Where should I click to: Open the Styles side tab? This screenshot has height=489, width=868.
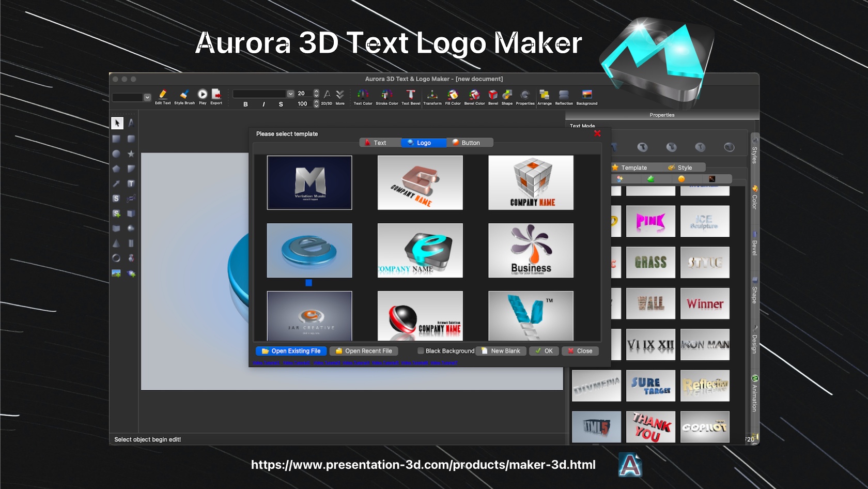pos(754,151)
